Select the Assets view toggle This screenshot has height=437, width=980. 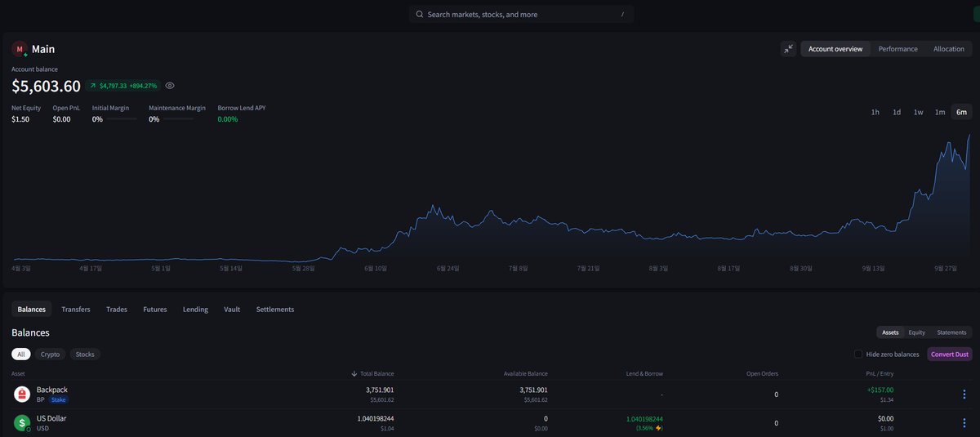coord(890,332)
